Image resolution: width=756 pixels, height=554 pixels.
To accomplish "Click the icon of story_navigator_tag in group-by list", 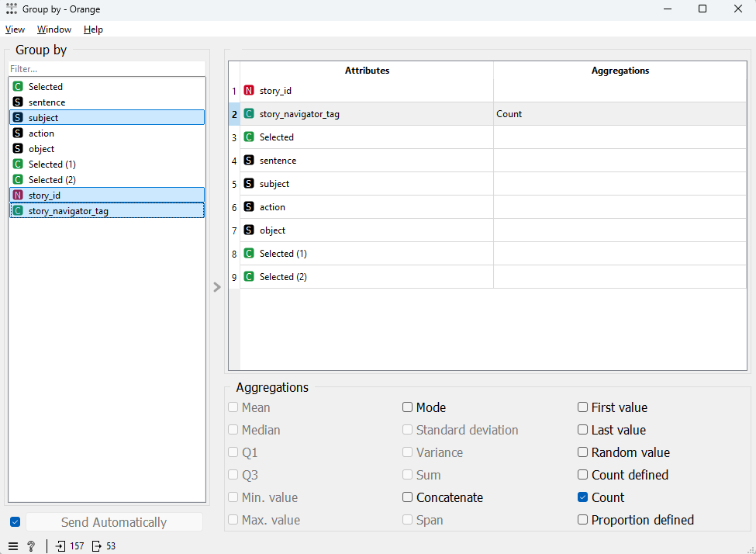I will tap(18, 211).
